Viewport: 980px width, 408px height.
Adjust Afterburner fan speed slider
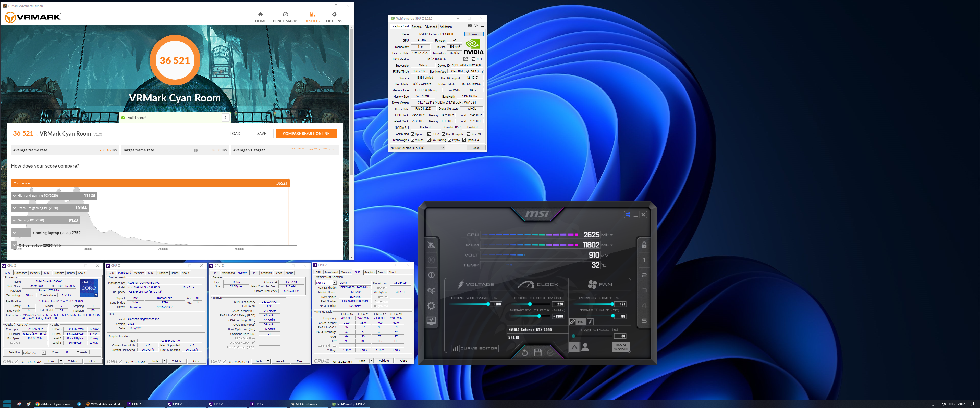573,336
